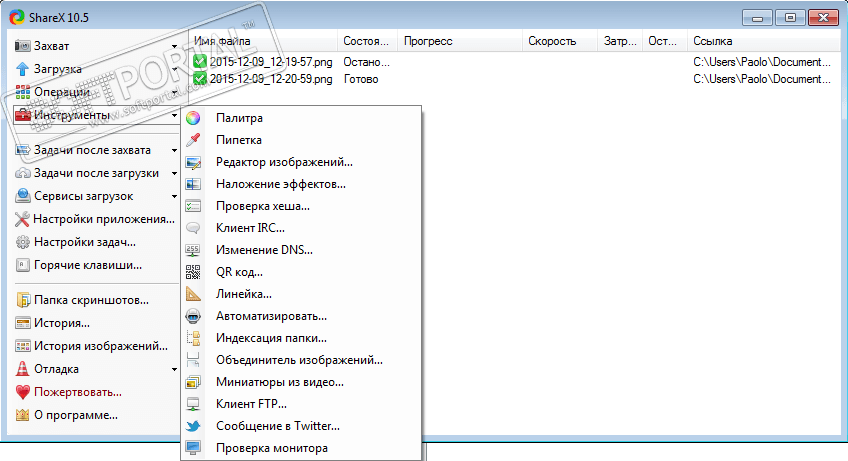This screenshot has width=848, height=461.
Task: Click the Ссылка column header
Action: [764, 41]
